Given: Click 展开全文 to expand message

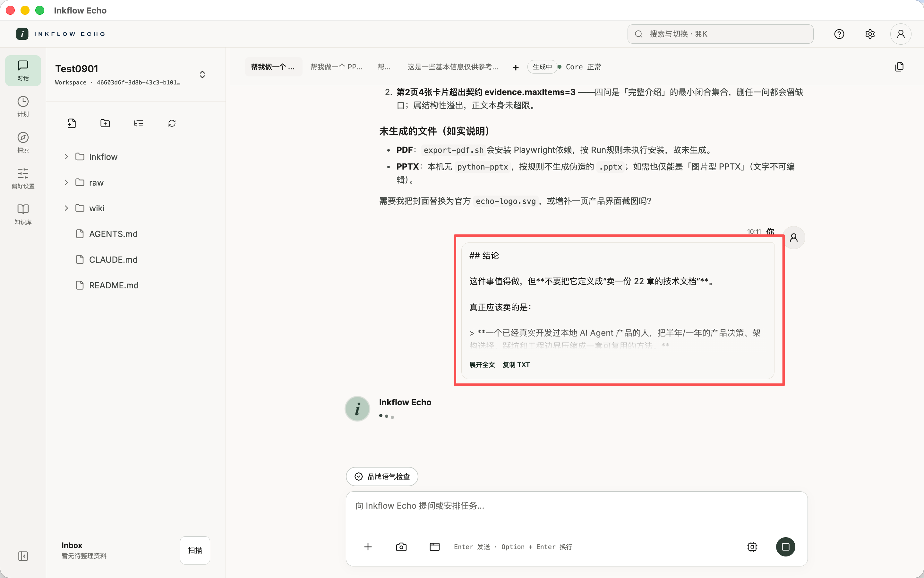Looking at the screenshot, I should click(482, 365).
